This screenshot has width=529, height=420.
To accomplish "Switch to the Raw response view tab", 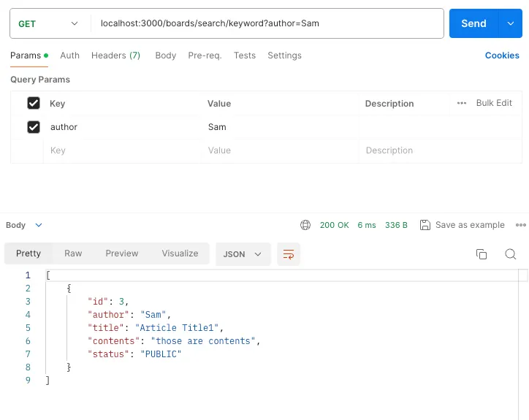I will 73,253.
